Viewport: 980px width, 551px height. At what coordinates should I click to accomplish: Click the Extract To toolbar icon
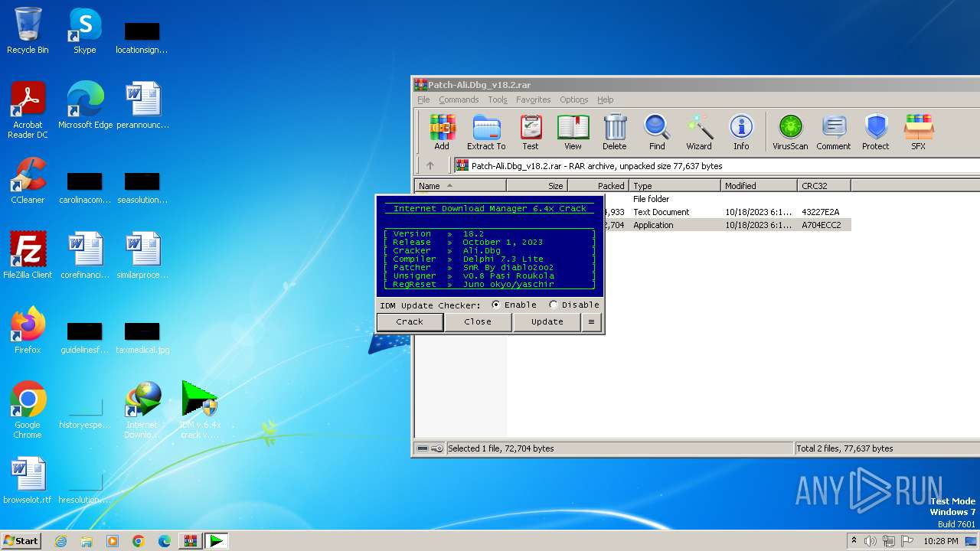tap(486, 132)
